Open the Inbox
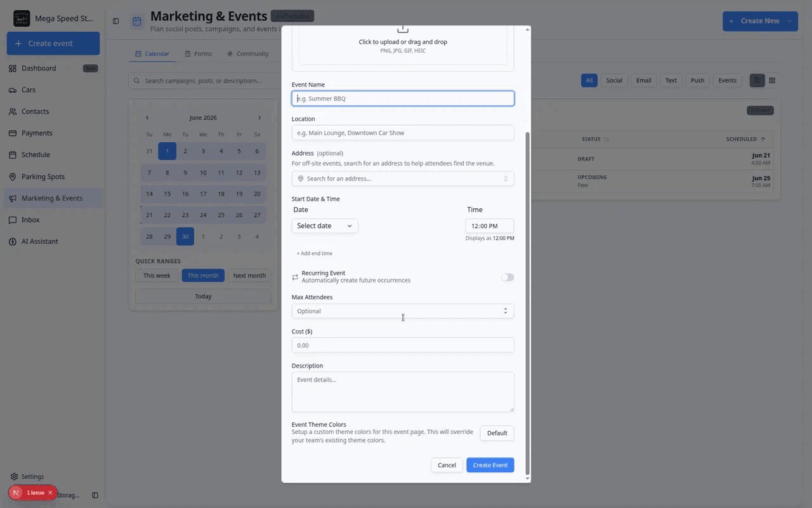Image resolution: width=812 pixels, height=508 pixels. [30, 220]
